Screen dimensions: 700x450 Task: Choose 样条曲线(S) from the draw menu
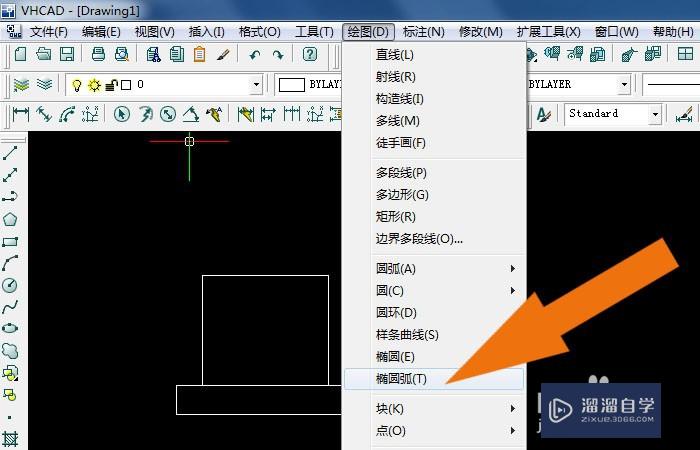pos(434,335)
